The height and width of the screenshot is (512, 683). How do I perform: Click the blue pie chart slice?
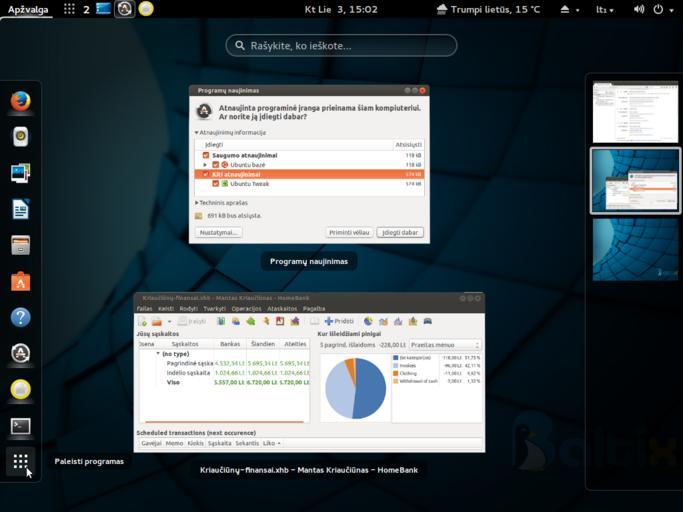[x=370, y=390]
